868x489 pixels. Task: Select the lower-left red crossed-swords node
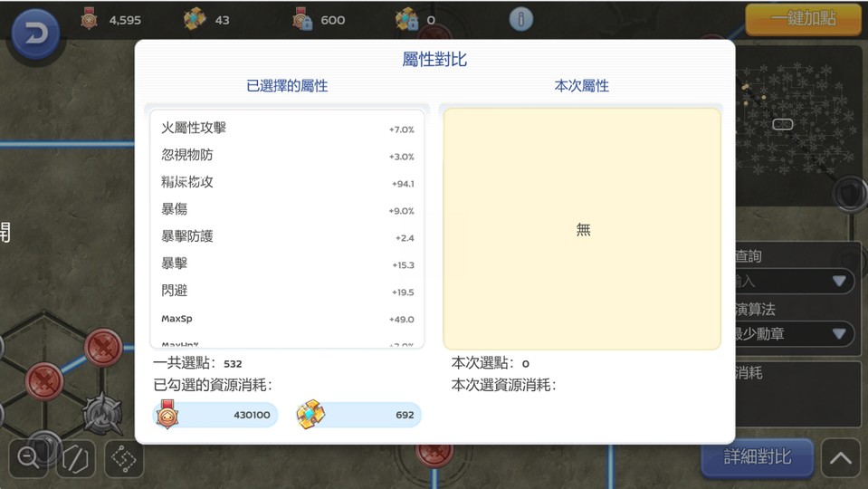tap(44, 381)
